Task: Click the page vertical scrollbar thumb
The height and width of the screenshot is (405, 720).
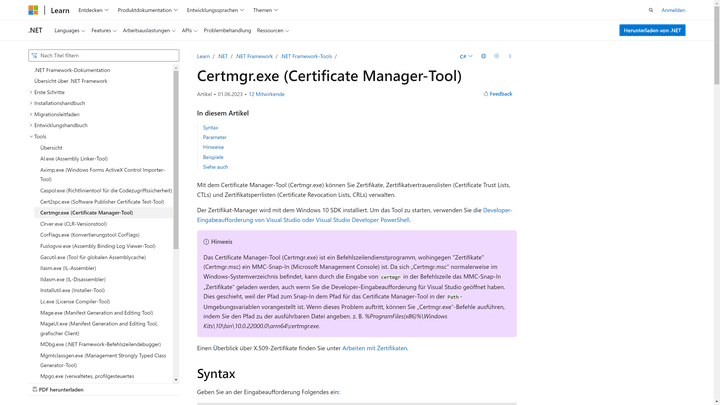Action: point(716,44)
